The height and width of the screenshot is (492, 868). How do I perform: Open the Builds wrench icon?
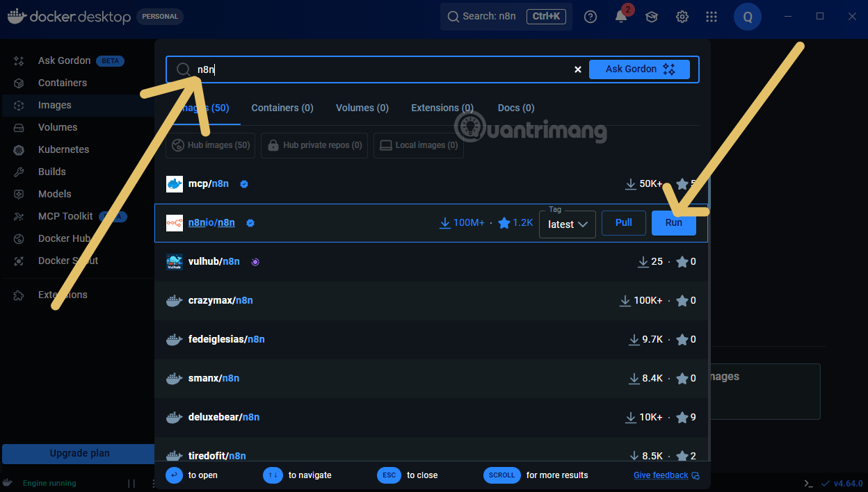tap(19, 172)
